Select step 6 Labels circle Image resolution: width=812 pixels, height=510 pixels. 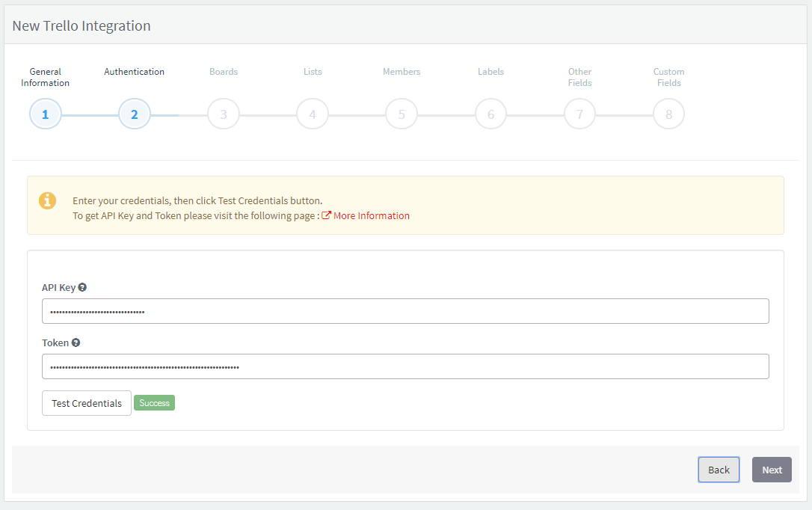pyautogui.click(x=491, y=114)
